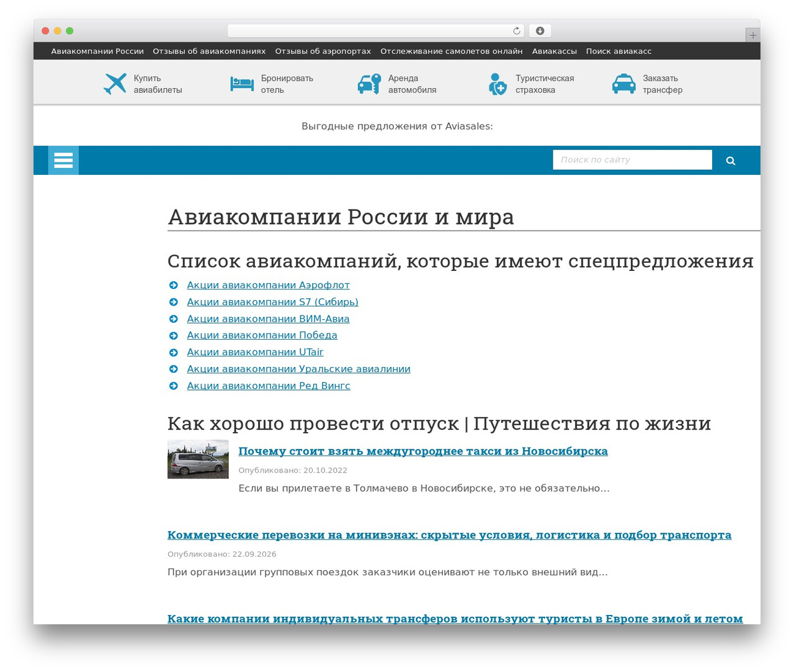The width and height of the screenshot is (794, 672).
Task: Open article Коммерческие перевозки на минивэнах
Action: 449,535
